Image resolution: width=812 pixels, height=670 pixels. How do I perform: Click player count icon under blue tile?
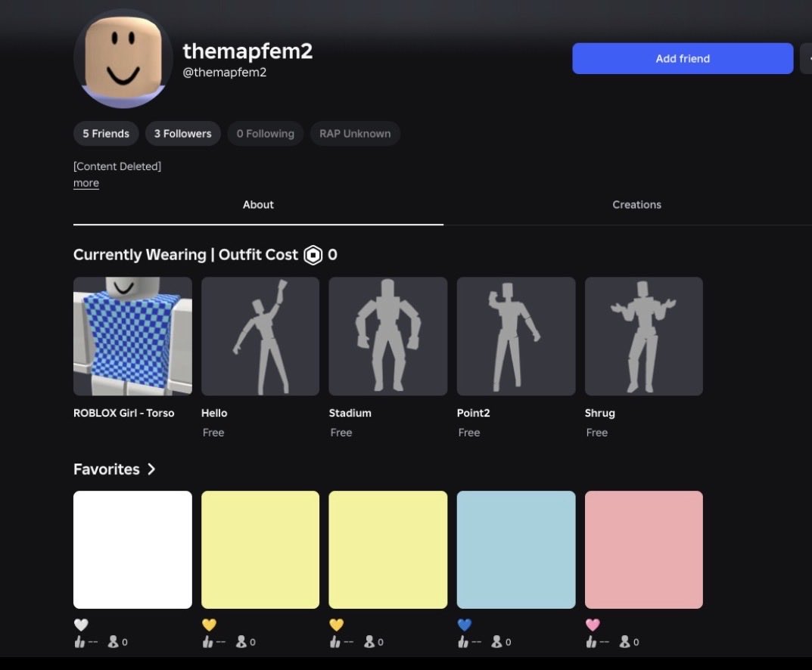pos(496,641)
